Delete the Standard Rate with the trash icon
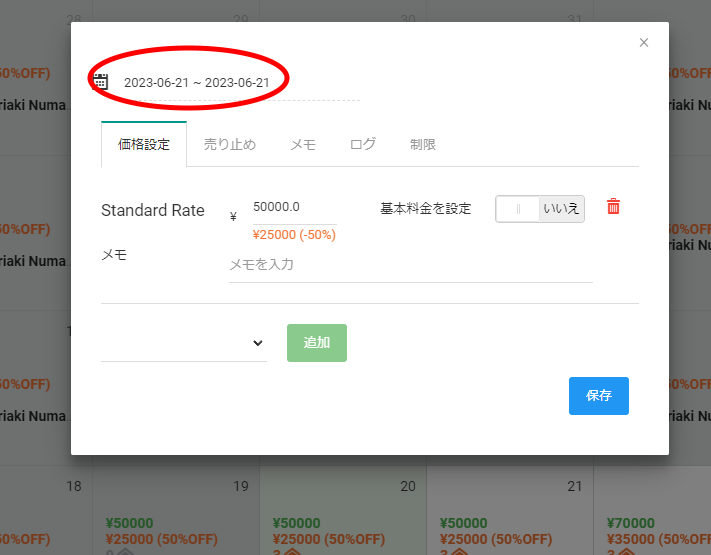The image size is (711, 555). (613, 207)
